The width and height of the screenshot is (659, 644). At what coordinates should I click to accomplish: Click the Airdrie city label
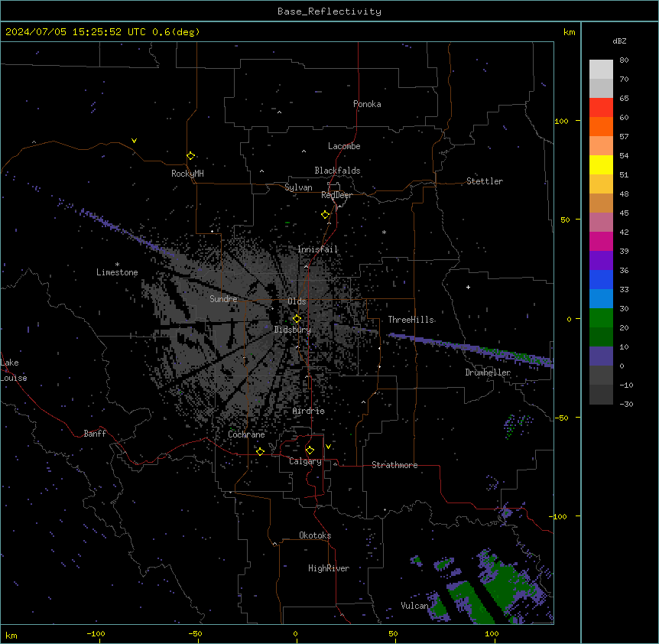(x=309, y=411)
